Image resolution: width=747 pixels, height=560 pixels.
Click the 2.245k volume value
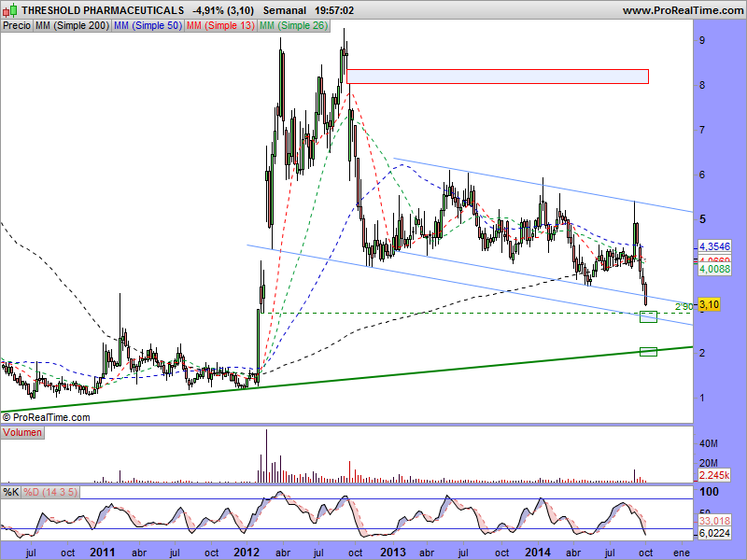pyautogui.click(x=714, y=475)
